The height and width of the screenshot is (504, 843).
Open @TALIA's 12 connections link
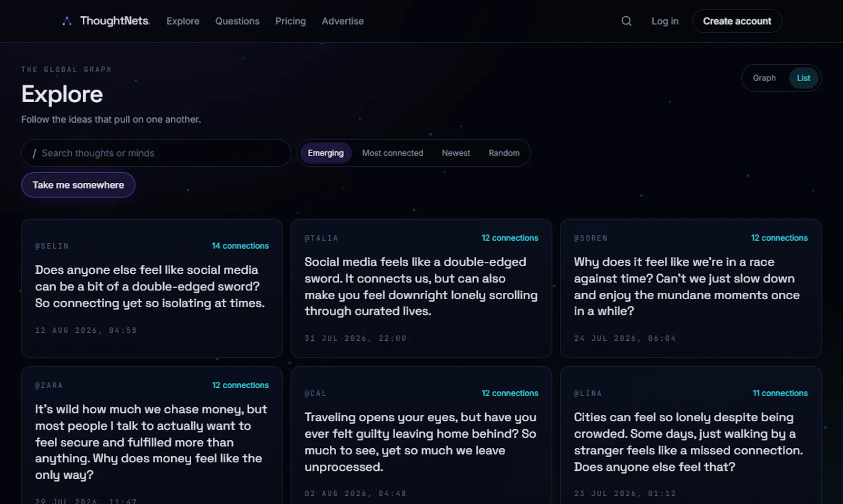[x=510, y=238]
